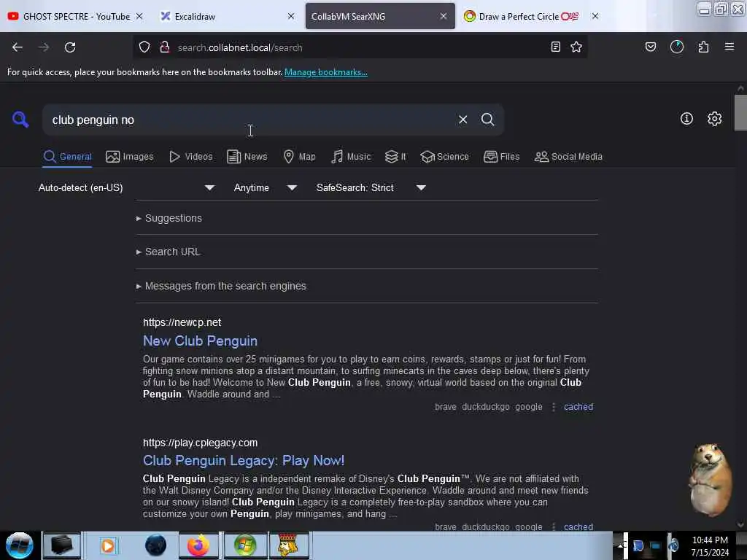The image size is (747, 560).
Task: Bookmark this page with the star icon
Action: (x=576, y=47)
